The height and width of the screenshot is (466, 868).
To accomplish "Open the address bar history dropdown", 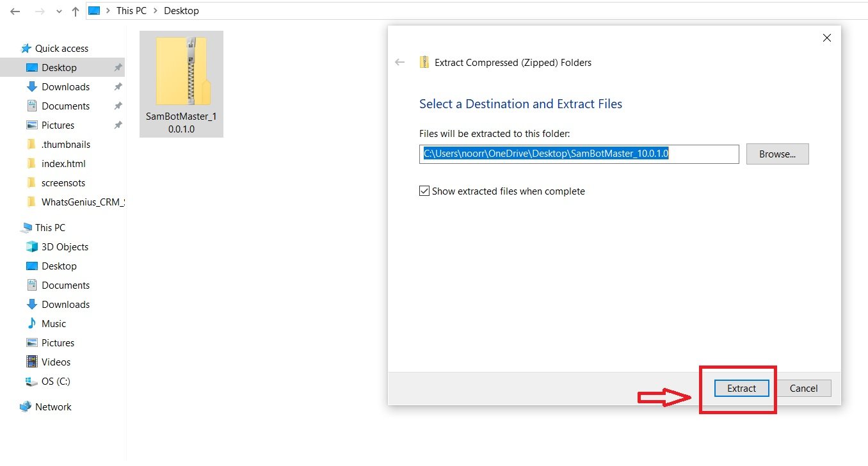I will click(58, 11).
